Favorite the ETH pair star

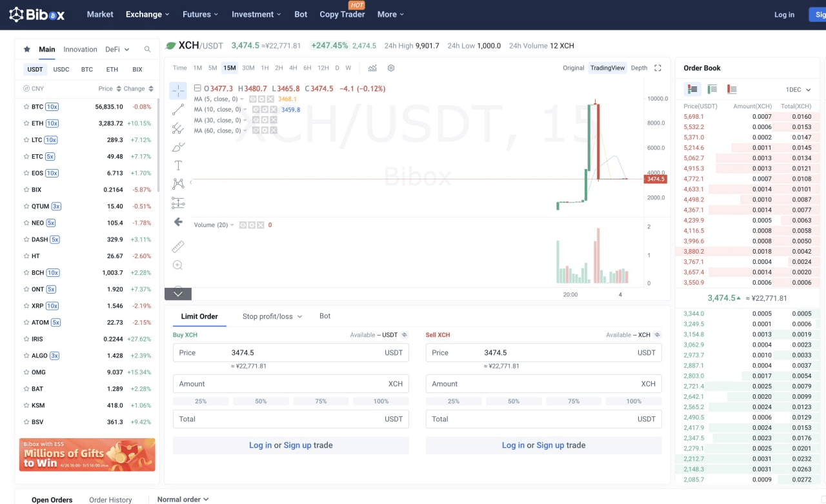click(26, 123)
